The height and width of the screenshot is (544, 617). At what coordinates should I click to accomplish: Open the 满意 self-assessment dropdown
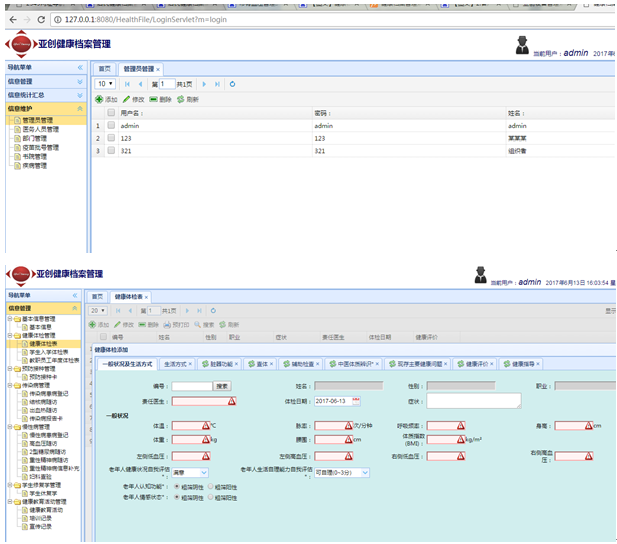pyautogui.click(x=189, y=471)
